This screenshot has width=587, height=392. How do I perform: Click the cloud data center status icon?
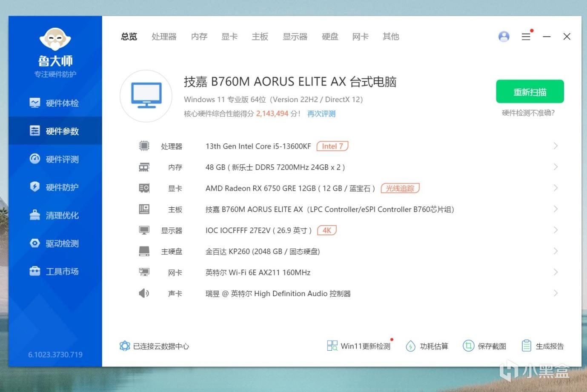[125, 346]
